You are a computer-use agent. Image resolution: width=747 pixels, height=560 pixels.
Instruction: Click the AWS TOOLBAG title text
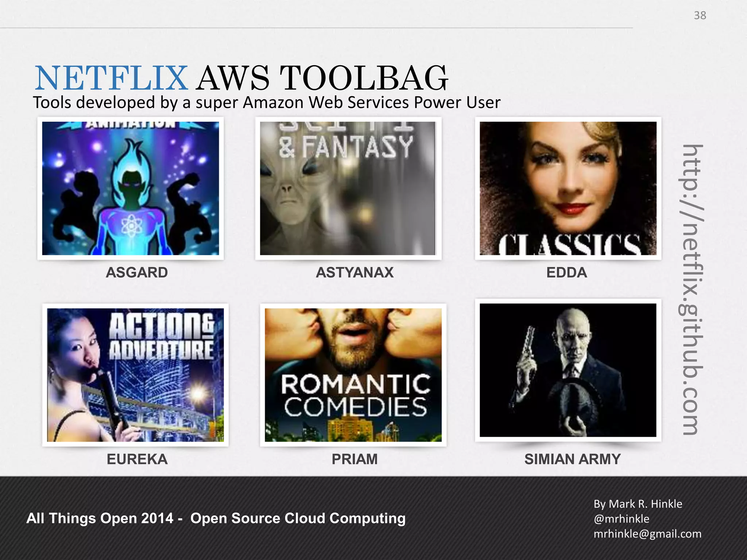322,78
